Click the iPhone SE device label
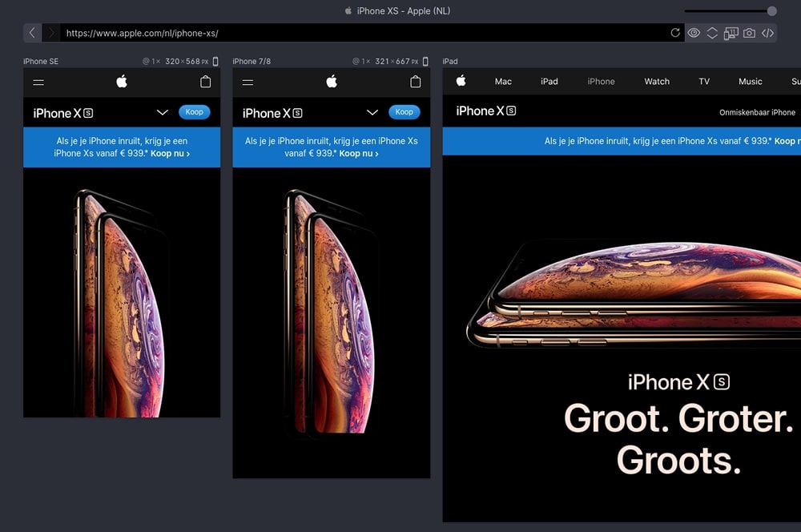This screenshot has width=801, height=532. [41, 62]
